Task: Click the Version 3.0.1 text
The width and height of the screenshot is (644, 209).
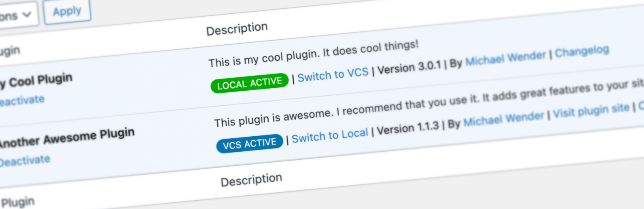Action: (409, 68)
